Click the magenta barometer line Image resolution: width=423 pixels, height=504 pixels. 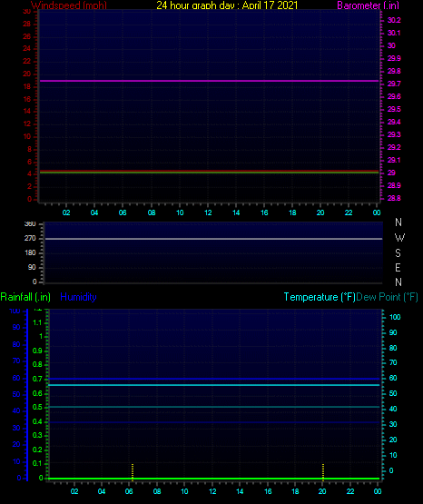[209, 81]
